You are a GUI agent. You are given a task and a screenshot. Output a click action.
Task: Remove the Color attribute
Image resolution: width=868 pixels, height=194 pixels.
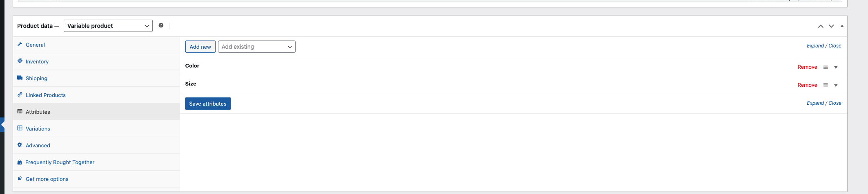click(807, 67)
